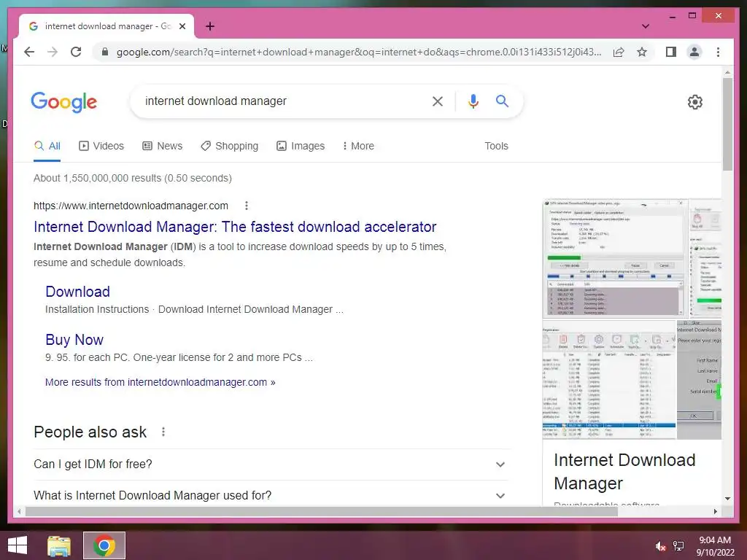
Task: Click the horizontal scrollbar thumb
Action: click(322, 511)
